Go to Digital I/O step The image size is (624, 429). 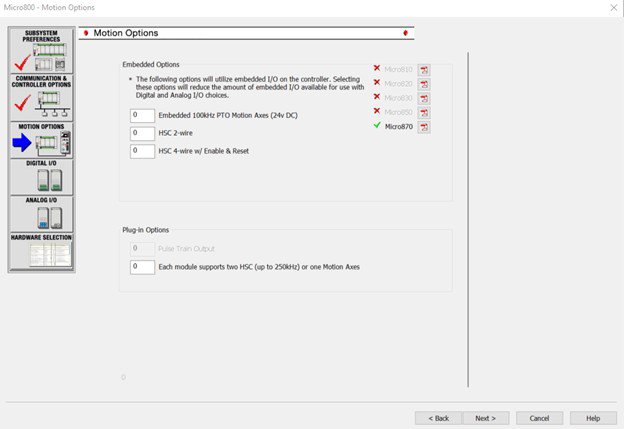coord(41,177)
